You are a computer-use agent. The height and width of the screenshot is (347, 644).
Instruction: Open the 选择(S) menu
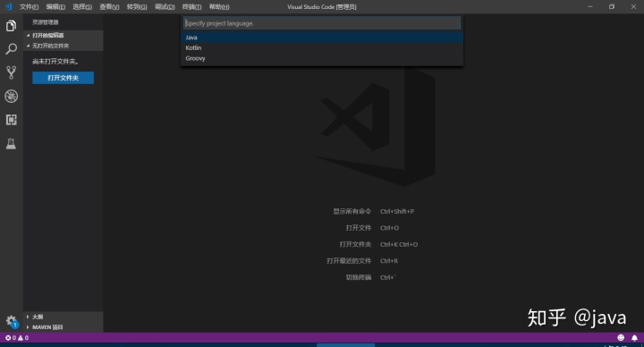[x=82, y=7]
